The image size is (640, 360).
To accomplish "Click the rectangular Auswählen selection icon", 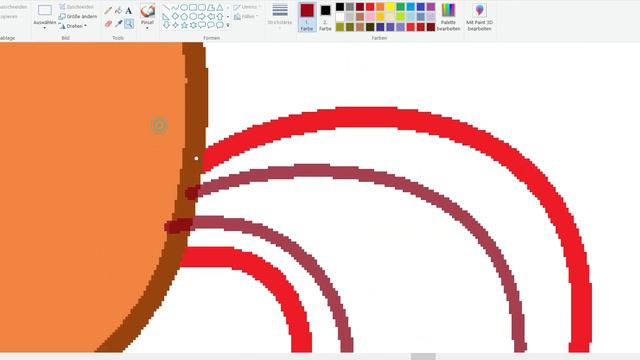I will click(45, 10).
